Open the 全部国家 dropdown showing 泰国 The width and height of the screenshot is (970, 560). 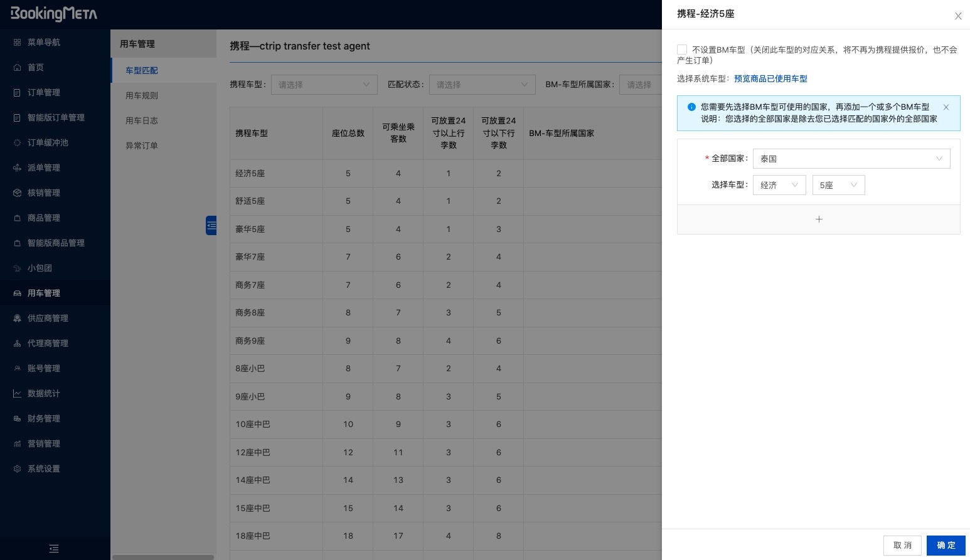pos(851,159)
